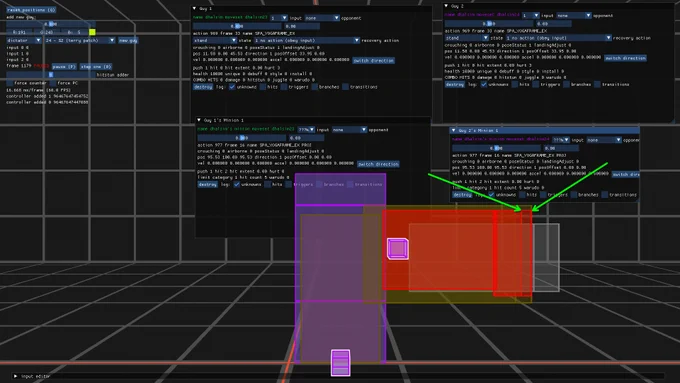This screenshot has height=383, width=680.
Task: Enable Guy 1 triggers log checkbox
Action: (284, 87)
